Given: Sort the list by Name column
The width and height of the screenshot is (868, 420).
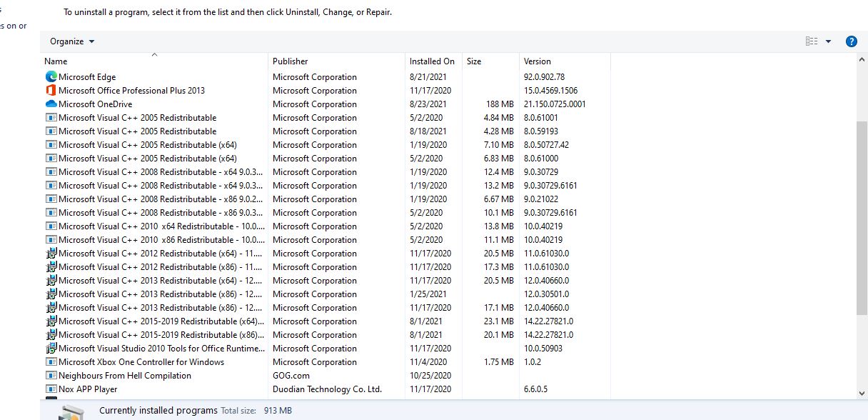Looking at the screenshot, I should (56, 61).
